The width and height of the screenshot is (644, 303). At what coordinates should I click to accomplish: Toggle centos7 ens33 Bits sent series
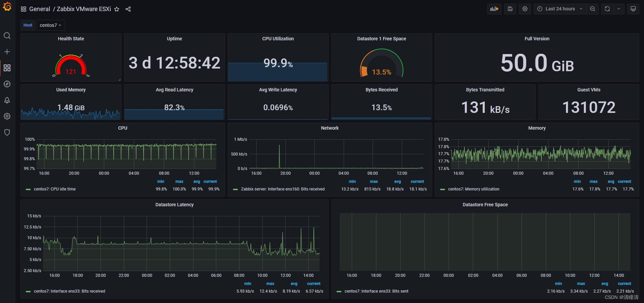pyautogui.click(x=376, y=291)
